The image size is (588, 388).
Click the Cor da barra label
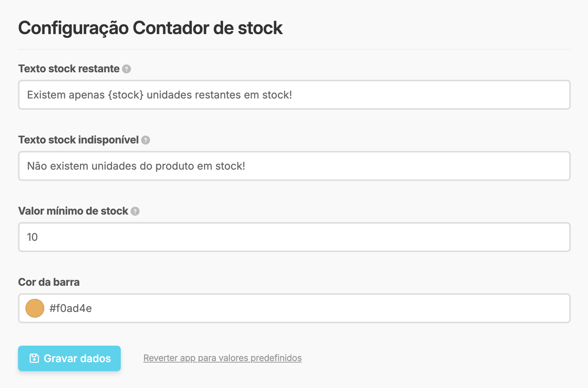[49, 282]
